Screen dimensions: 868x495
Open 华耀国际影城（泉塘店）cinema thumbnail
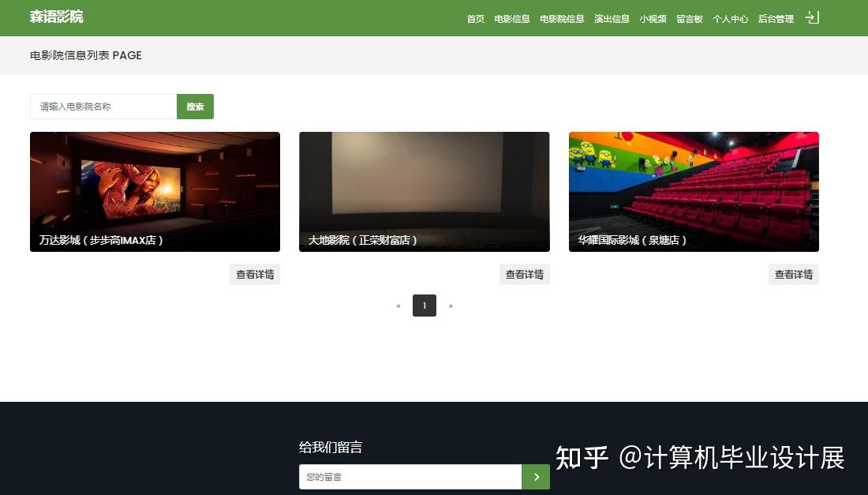694,192
